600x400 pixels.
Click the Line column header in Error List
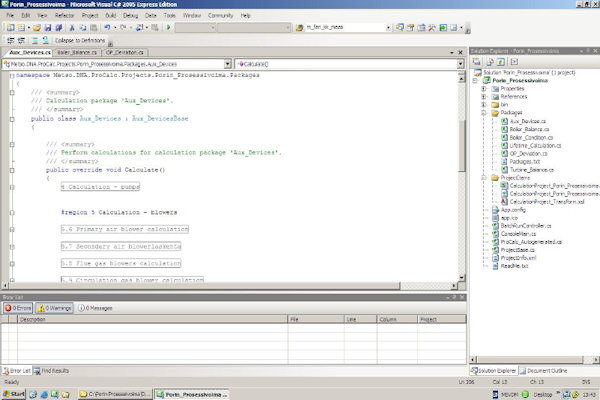pyautogui.click(x=360, y=319)
